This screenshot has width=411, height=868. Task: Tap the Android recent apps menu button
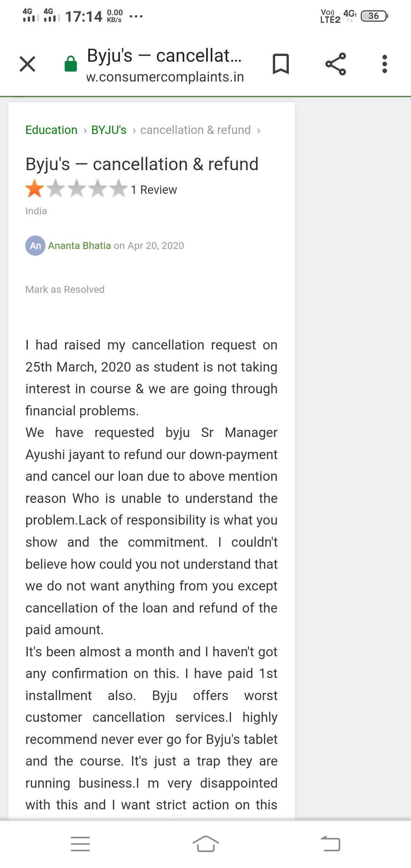pyautogui.click(x=80, y=844)
